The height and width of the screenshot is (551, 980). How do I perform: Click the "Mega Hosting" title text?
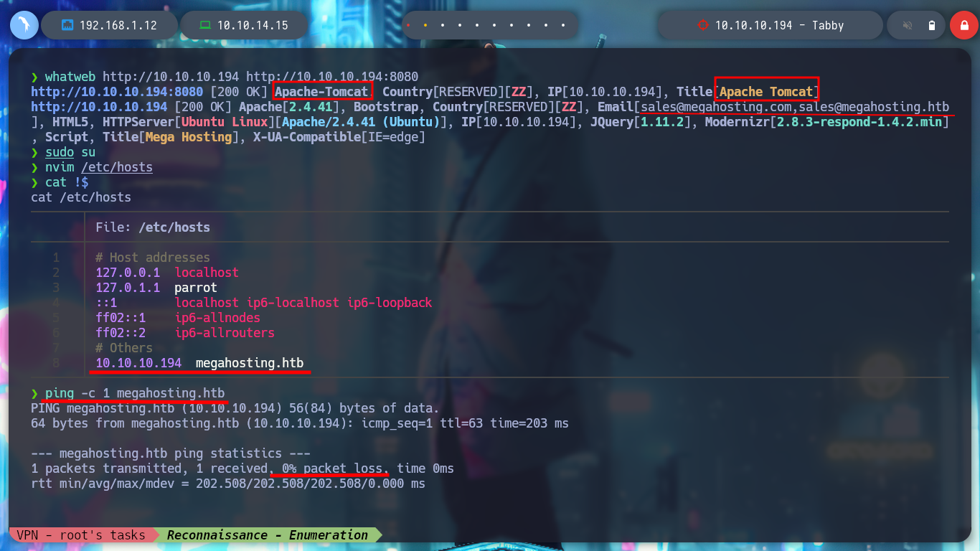click(x=189, y=136)
